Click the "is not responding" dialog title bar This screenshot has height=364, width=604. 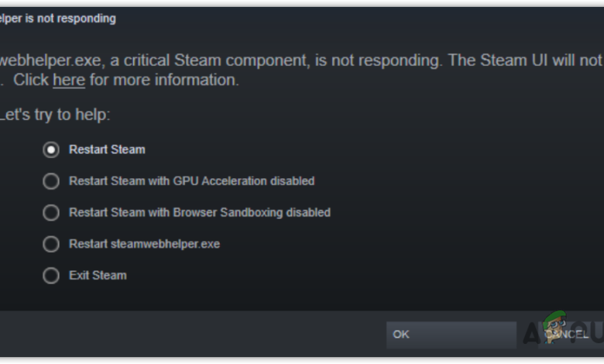[58, 19]
